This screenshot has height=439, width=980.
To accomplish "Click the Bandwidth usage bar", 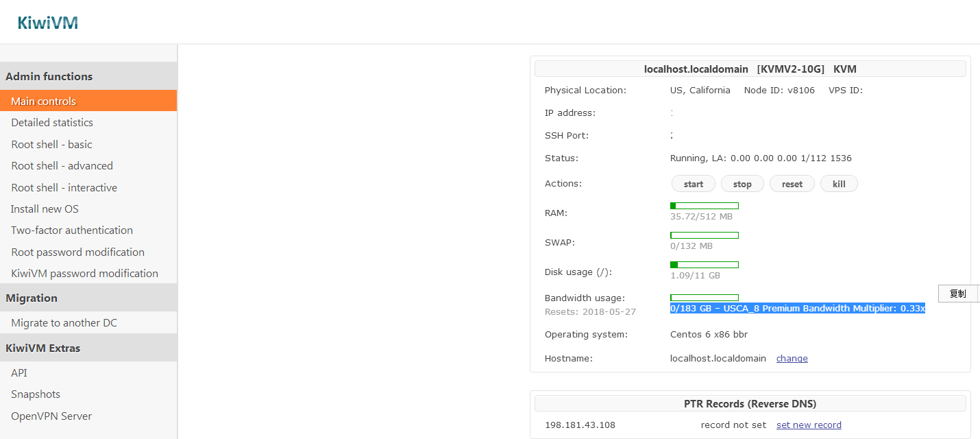I will 705,298.
